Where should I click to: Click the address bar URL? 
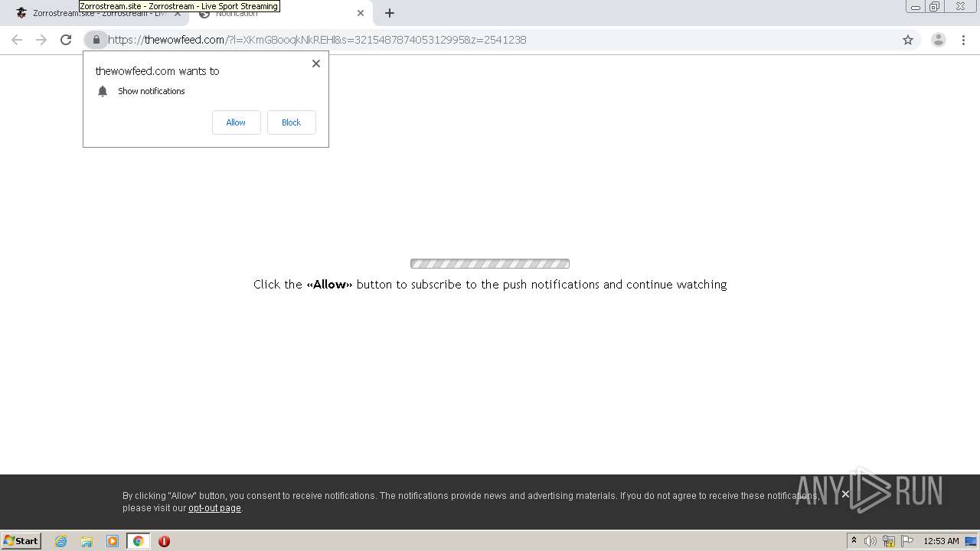point(317,40)
